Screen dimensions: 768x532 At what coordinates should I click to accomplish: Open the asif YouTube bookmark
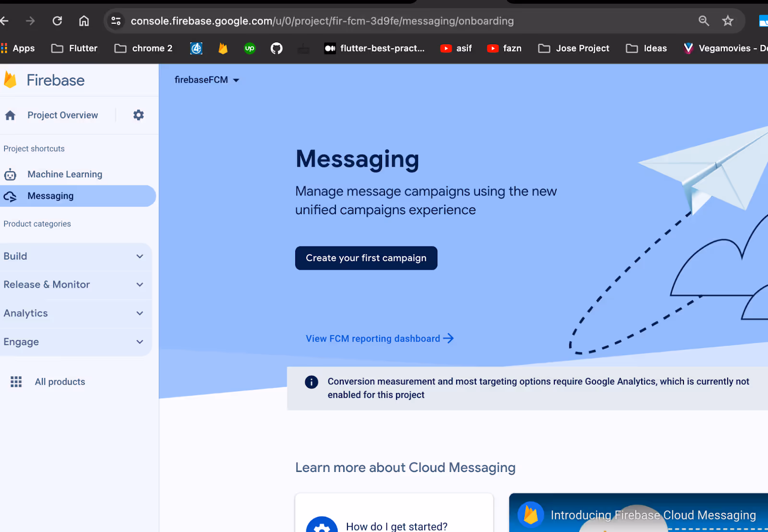point(456,48)
